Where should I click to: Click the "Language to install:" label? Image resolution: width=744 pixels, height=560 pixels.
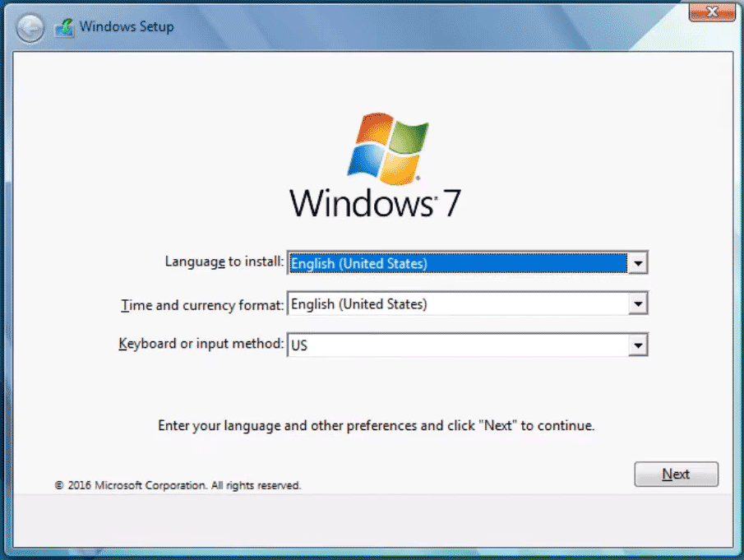(224, 261)
